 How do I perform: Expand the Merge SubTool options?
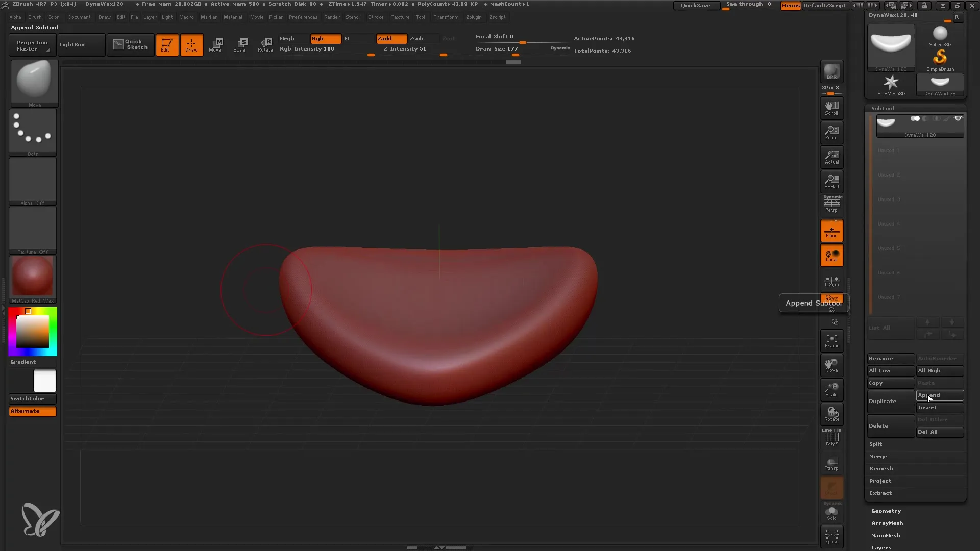point(878,456)
